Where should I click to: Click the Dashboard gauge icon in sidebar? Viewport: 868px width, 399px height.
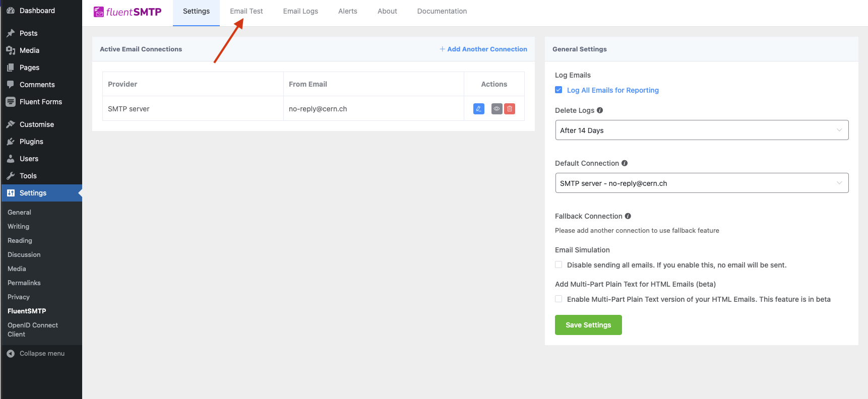pyautogui.click(x=11, y=11)
